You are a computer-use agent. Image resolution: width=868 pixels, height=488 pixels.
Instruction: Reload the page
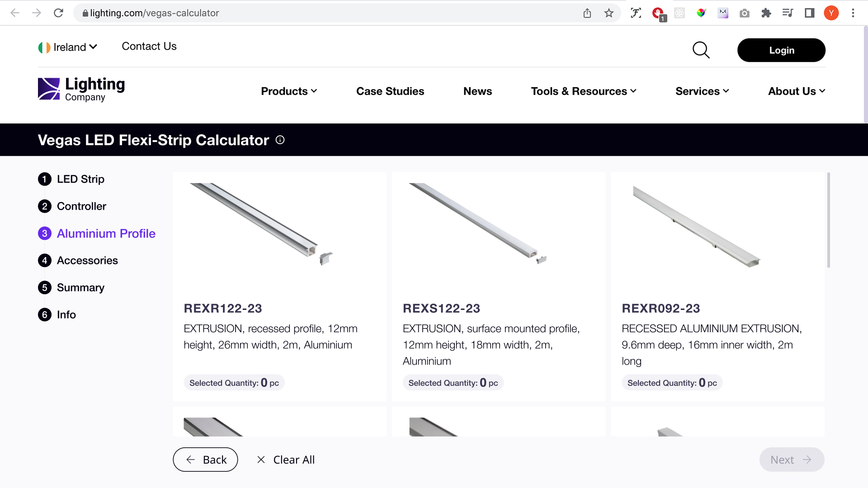pyautogui.click(x=58, y=13)
